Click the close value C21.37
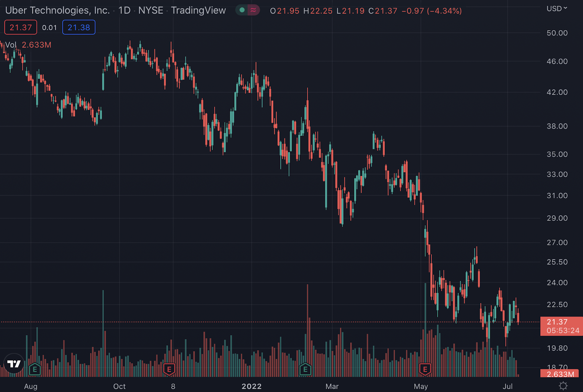The height and width of the screenshot is (392, 583). 383,11
